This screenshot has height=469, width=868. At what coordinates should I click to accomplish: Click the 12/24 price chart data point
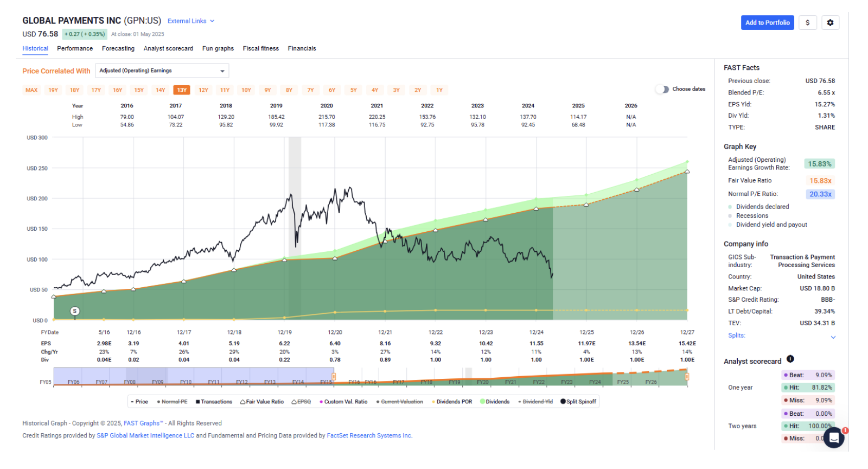click(536, 208)
